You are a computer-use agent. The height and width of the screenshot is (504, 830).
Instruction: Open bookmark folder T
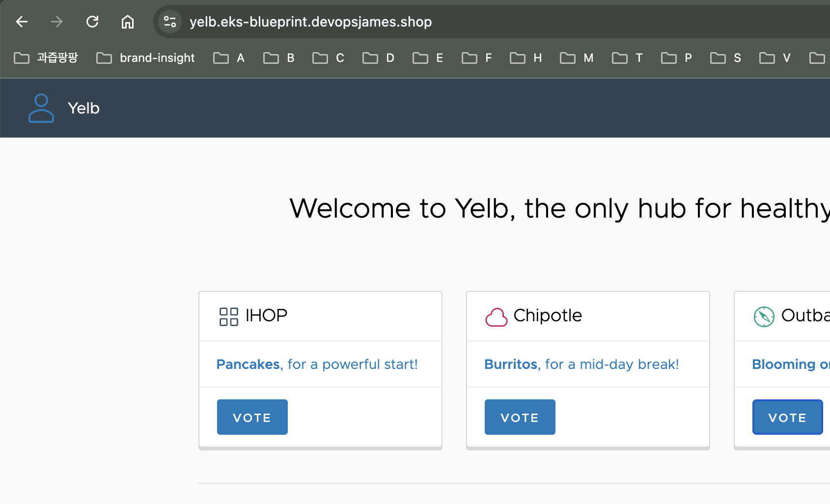tap(628, 58)
